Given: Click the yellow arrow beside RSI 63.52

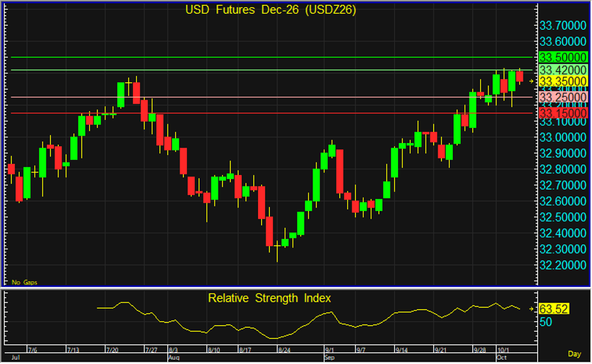Looking at the screenshot, I should (x=532, y=309).
